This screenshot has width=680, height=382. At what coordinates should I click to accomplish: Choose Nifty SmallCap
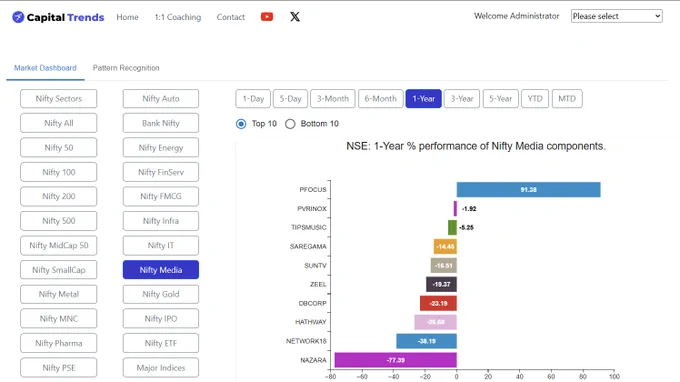pyautogui.click(x=59, y=270)
